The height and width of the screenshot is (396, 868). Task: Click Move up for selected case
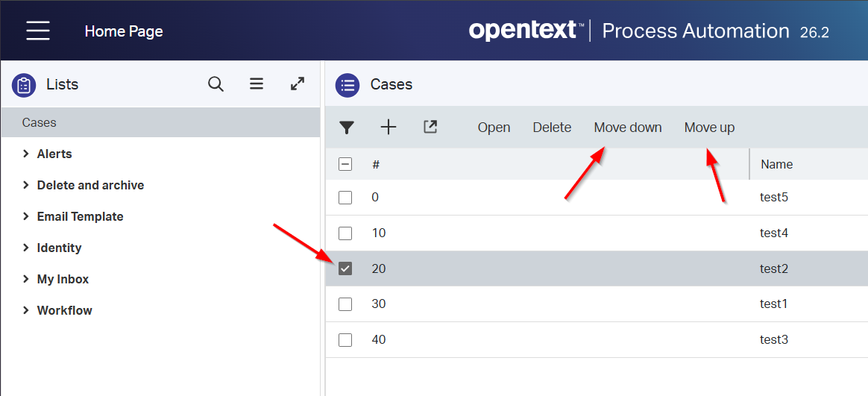click(709, 128)
